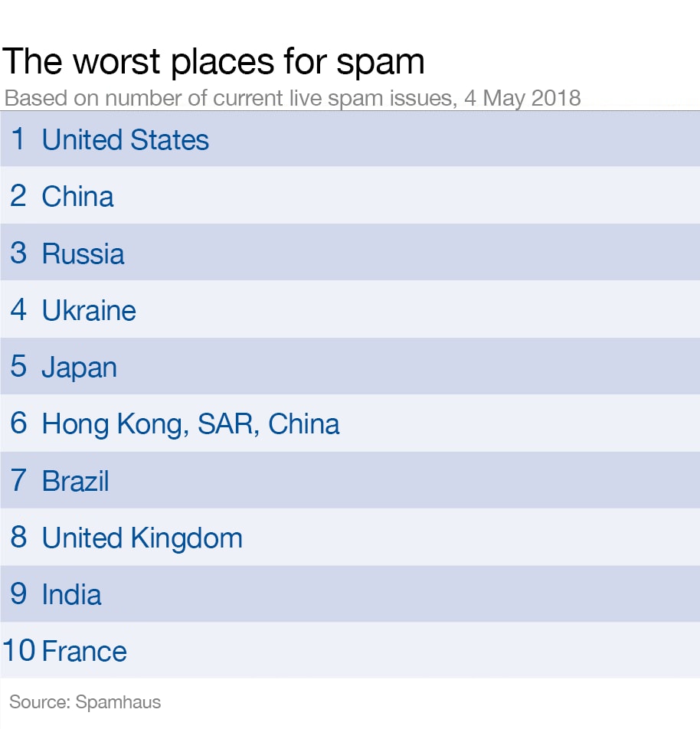Click the rank number 2

pyautogui.click(x=18, y=196)
